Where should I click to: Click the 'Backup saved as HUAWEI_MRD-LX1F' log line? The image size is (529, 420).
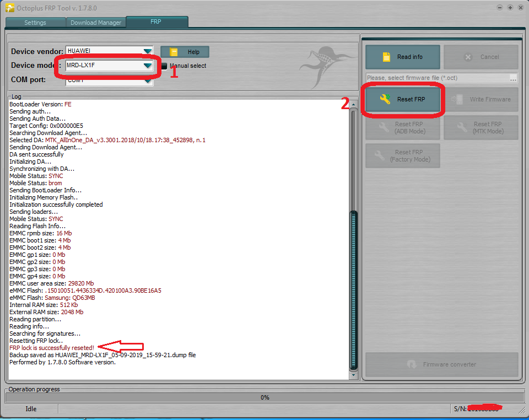click(102, 355)
